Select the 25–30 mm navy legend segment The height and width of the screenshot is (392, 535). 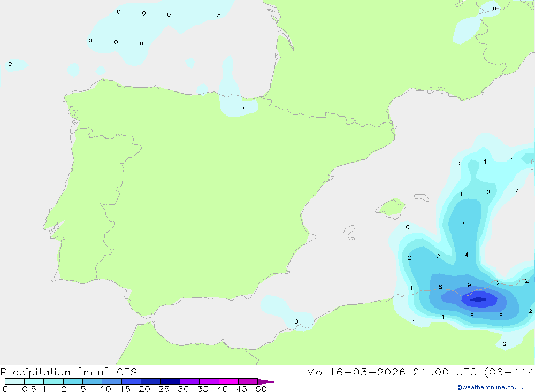pos(170,381)
